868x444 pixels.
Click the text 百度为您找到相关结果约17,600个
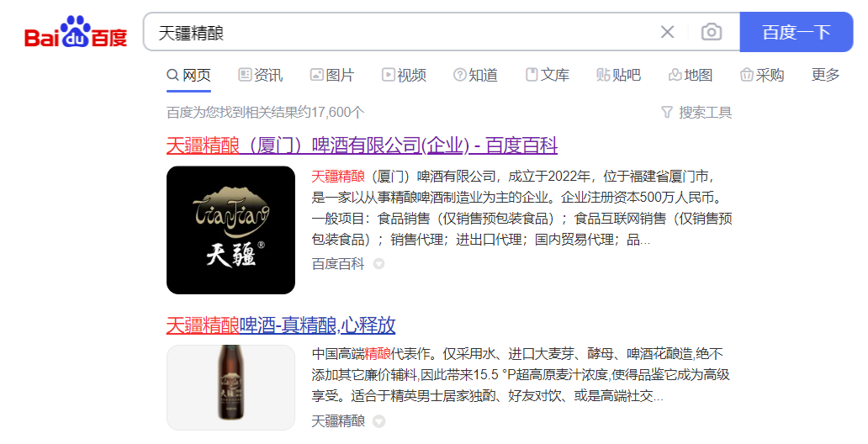tap(265, 113)
